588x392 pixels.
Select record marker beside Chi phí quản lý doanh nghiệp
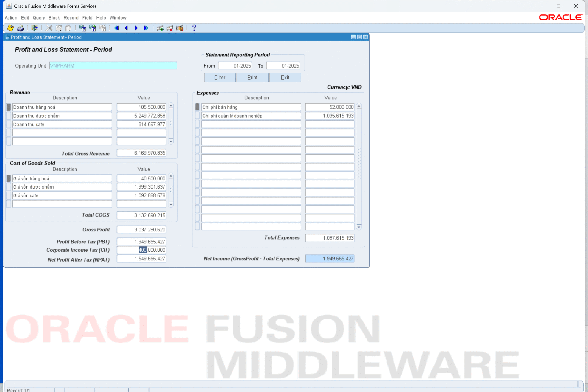click(197, 116)
